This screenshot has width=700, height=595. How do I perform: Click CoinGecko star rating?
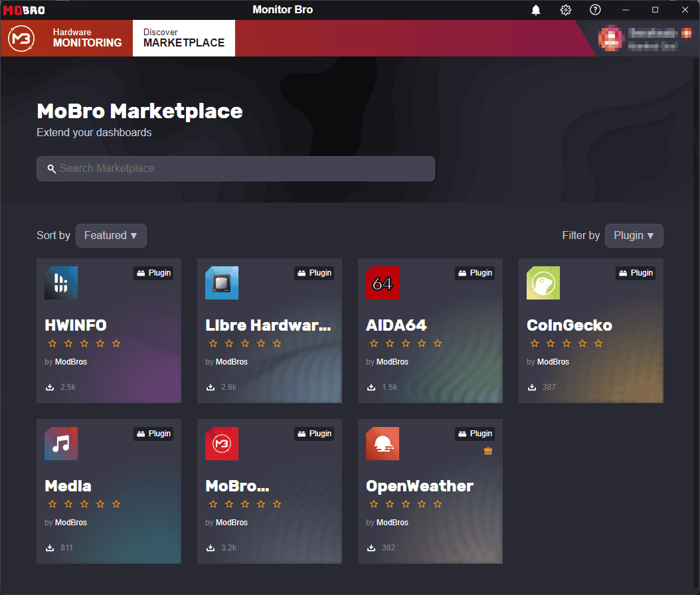tap(567, 344)
